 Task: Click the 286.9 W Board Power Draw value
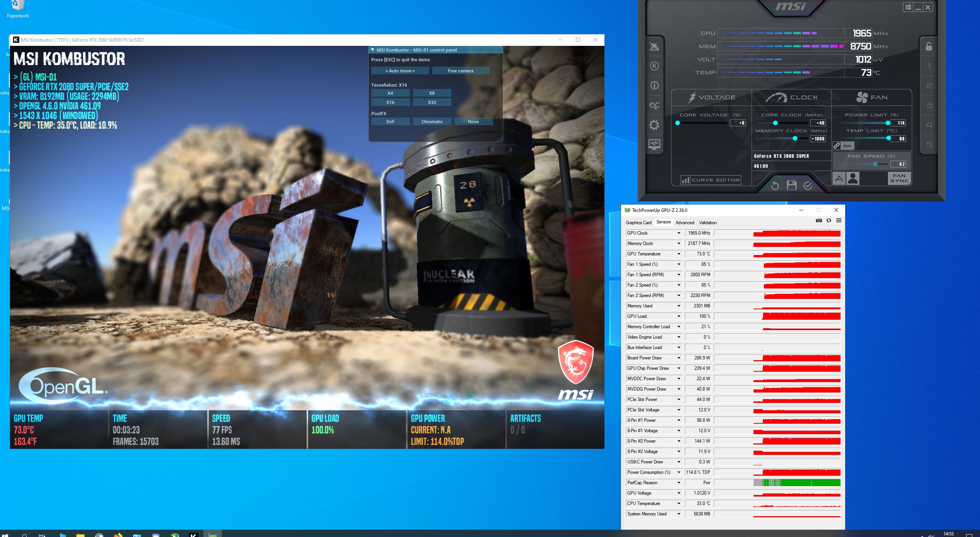coord(699,358)
